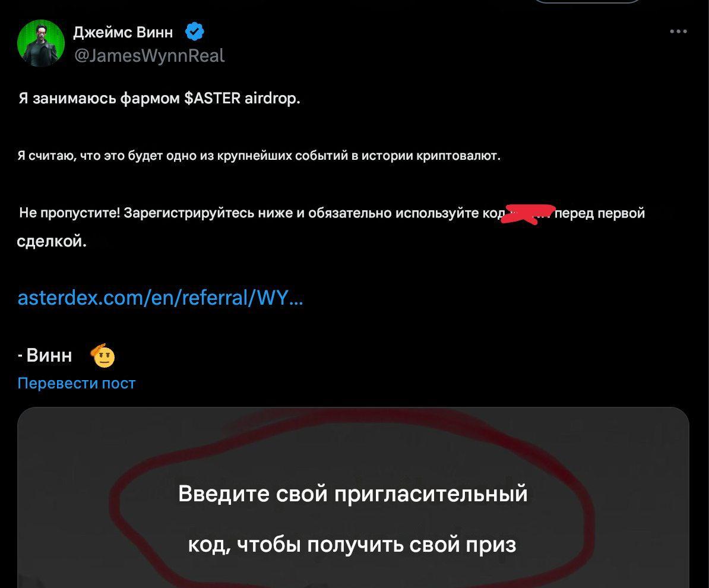Click the $ASTER cashtag
The width and height of the screenshot is (709, 588).
(213, 97)
